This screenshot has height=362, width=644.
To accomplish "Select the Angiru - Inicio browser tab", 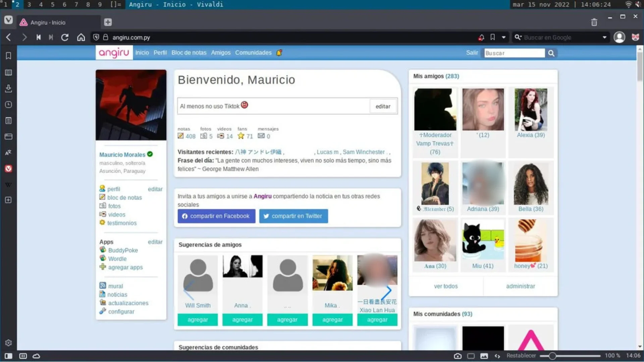I will [59, 22].
